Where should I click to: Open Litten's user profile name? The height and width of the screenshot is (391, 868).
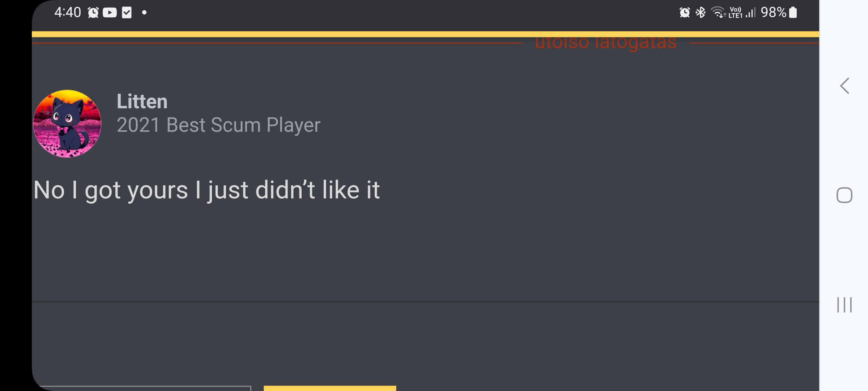(x=142, y=101)
